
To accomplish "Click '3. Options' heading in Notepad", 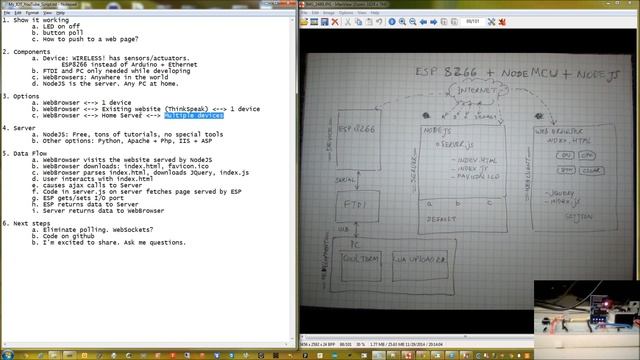I will tap(20, 96).
